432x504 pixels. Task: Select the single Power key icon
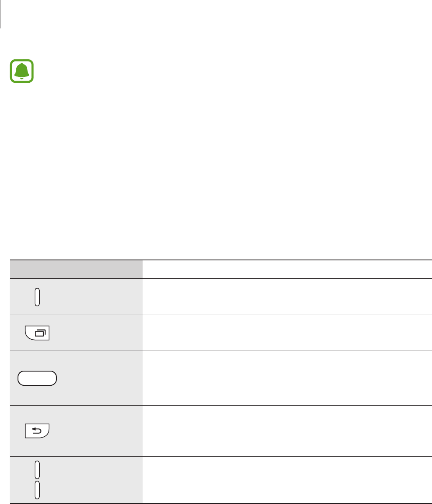click(37, 297)
